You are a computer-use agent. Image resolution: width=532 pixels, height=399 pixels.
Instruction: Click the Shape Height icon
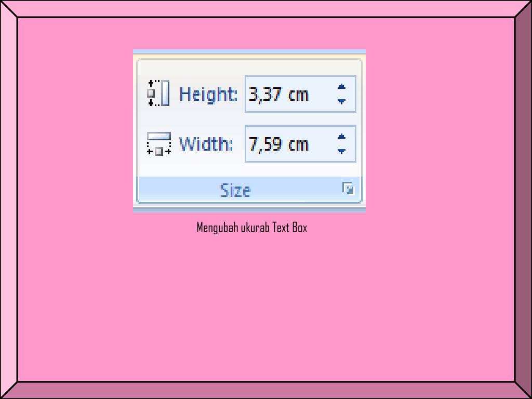(x=158, y=94)
